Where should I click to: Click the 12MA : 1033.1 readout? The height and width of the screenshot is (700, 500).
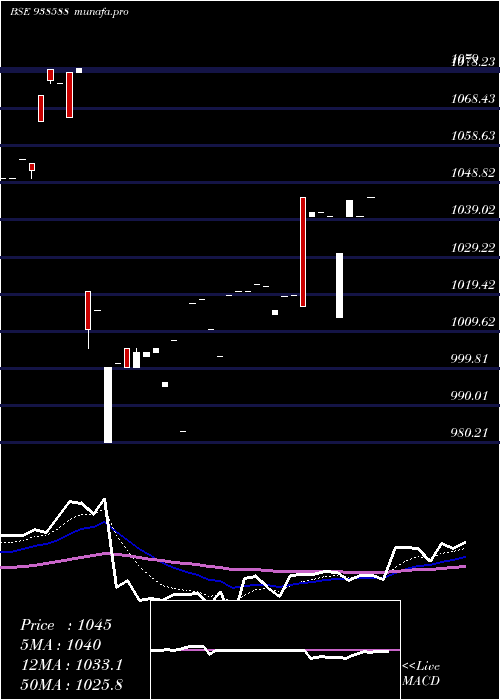tap(71, 665)
